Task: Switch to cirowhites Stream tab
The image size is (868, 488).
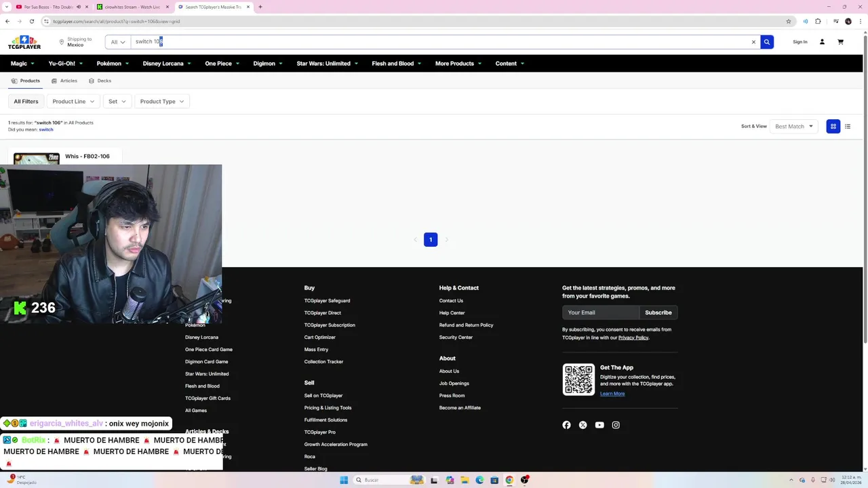Action: click(x=132, y=7)
